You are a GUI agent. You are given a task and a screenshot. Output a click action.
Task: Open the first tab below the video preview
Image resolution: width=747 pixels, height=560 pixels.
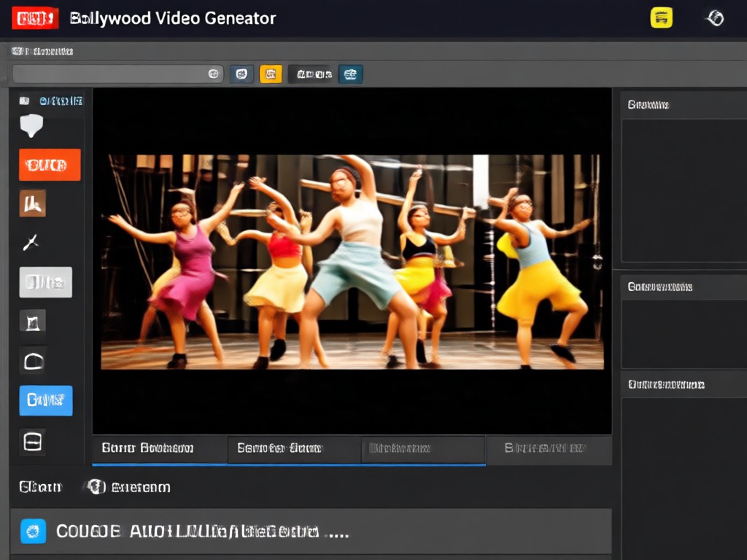click(x=160, y=448)
